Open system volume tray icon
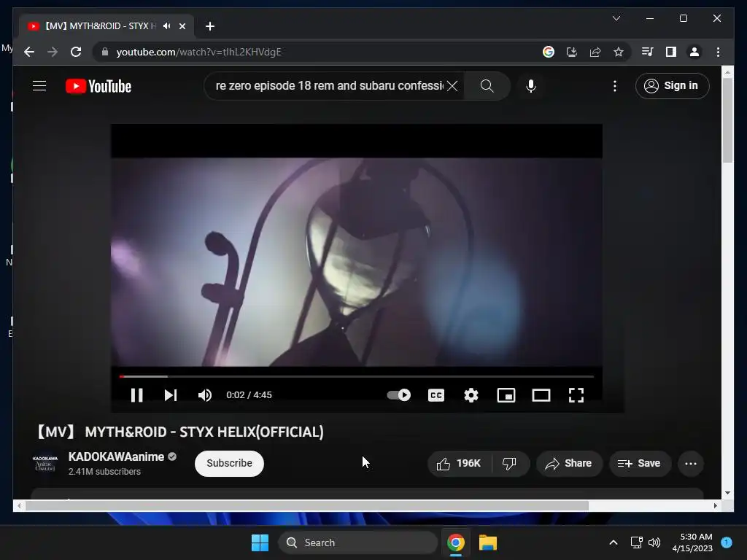The width and height of the screenshot is (747, 560). 654,542
